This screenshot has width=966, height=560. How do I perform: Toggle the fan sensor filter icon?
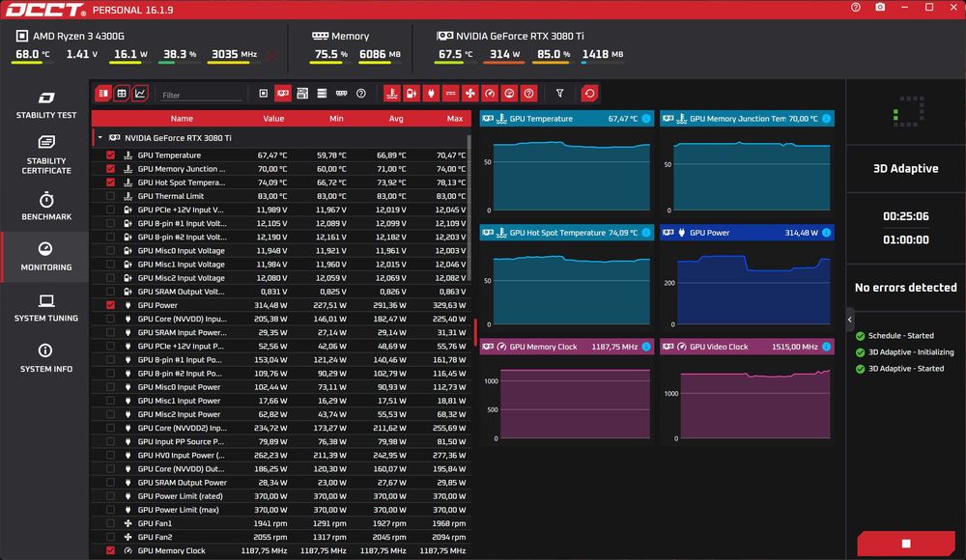click(x=470, y=94)
